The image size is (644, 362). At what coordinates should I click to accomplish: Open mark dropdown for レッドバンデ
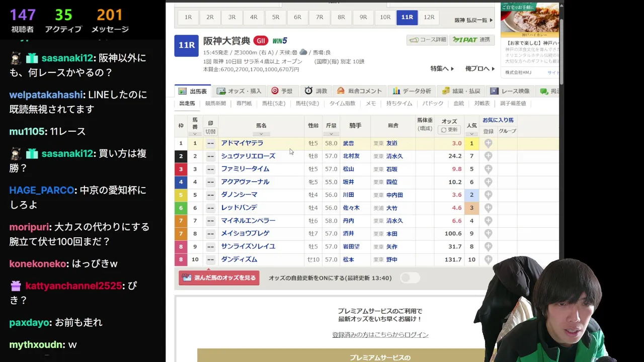click(210, 208)
